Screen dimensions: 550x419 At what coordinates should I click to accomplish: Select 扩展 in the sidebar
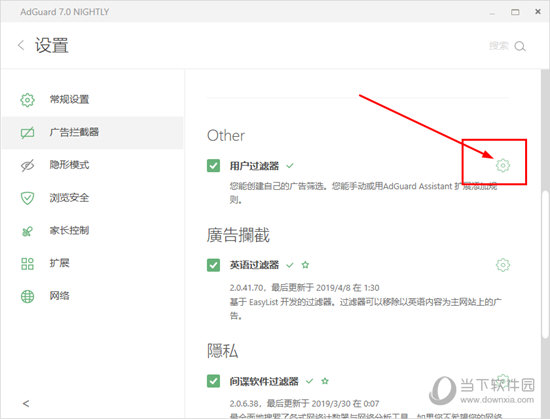coord(92,264)
